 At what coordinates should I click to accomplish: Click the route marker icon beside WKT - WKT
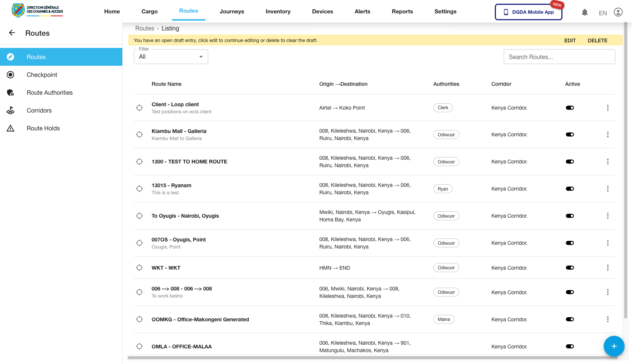[x=139, y=267]
